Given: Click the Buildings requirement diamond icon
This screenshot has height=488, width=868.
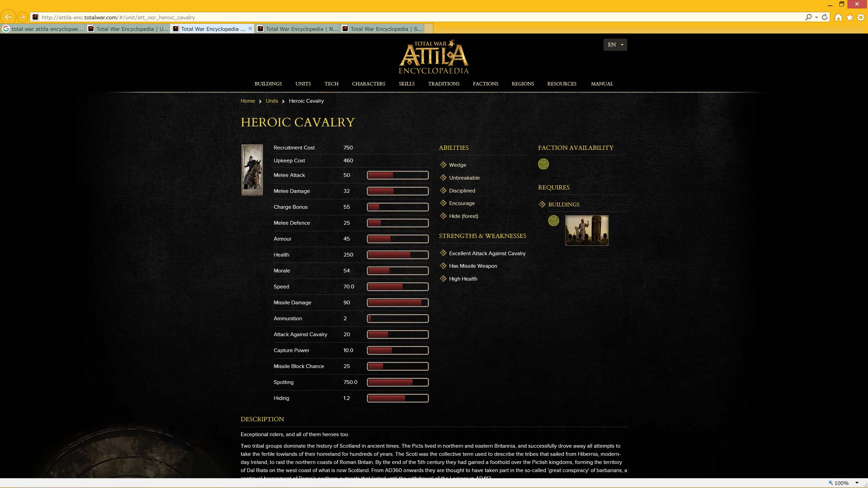Looking at the screenshot, I should 542,204.
